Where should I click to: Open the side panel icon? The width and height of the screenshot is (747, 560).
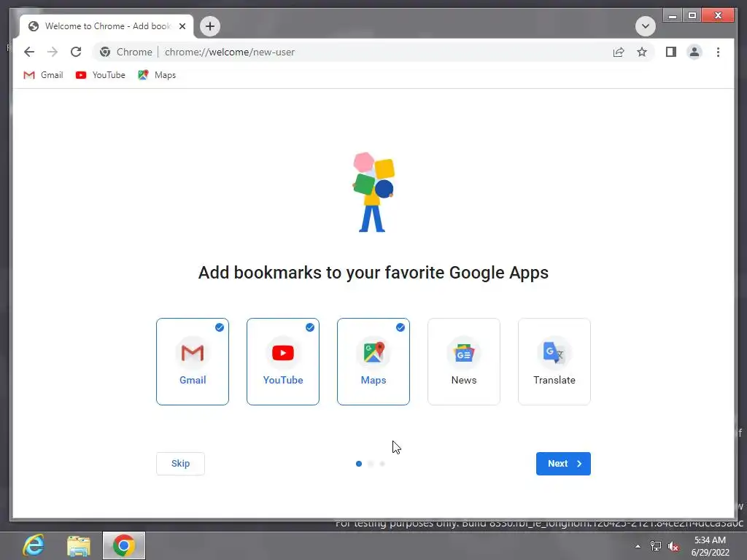[671, 52]
